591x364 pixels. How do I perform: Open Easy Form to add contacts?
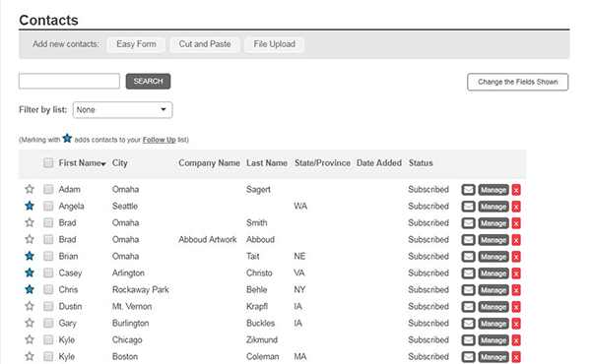tap(136, 44)
